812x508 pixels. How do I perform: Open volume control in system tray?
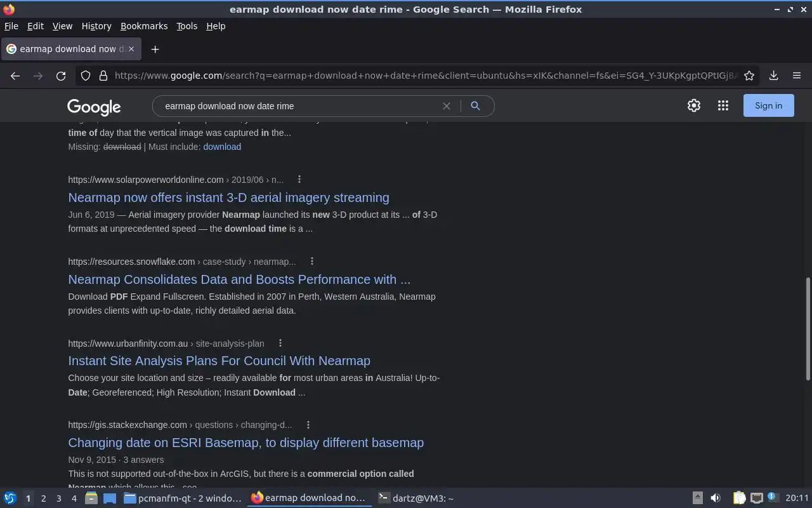pyautogui.click(x=716, y=498)
